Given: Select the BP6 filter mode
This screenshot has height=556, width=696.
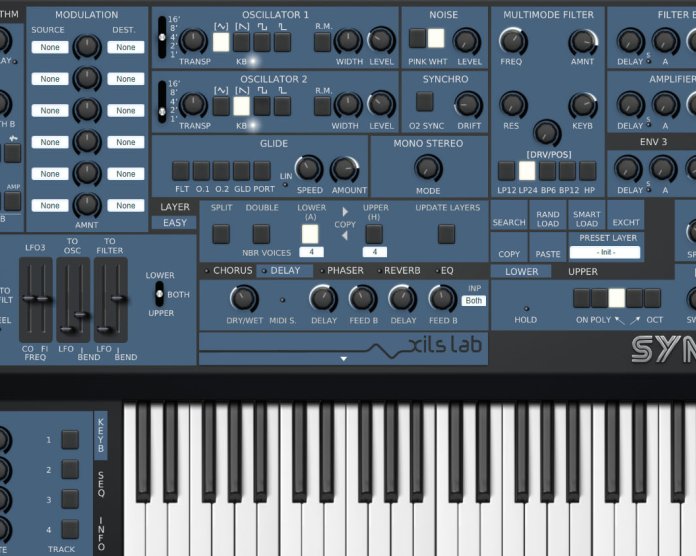Looking at the screenshot, I should pyautogui.click(x=547, y=171).
